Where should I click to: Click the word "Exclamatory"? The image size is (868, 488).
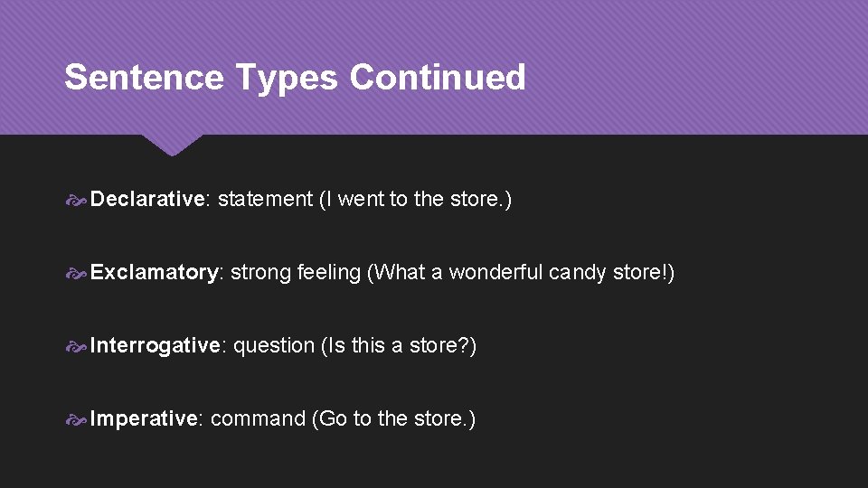point(154,273)
